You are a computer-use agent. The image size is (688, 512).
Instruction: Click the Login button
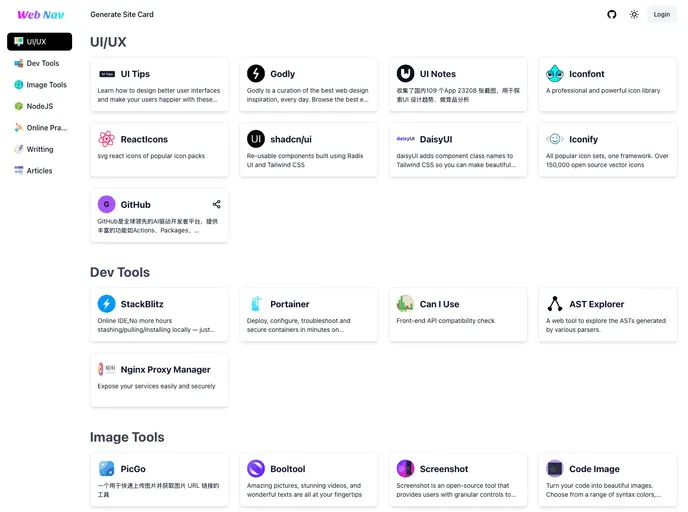tap(662, 14)
